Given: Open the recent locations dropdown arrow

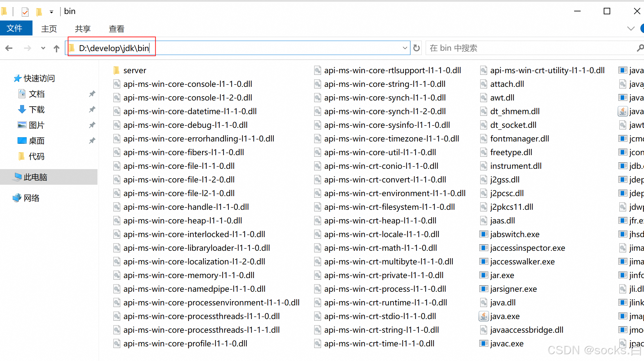Looking at the screenshot, I should (x=43, y=48).
